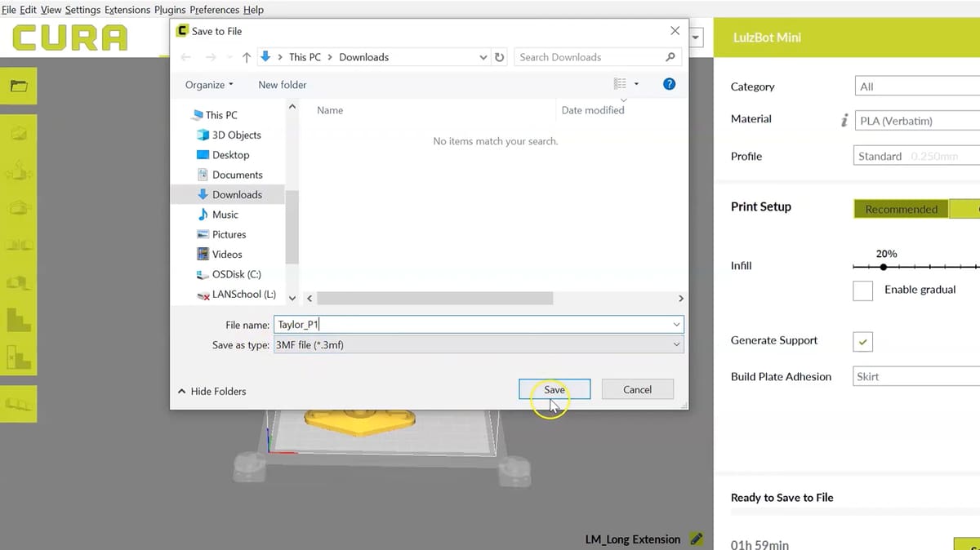Open the File name history dropdown arrow
The image size is (980, 550).
click(676, 325)
